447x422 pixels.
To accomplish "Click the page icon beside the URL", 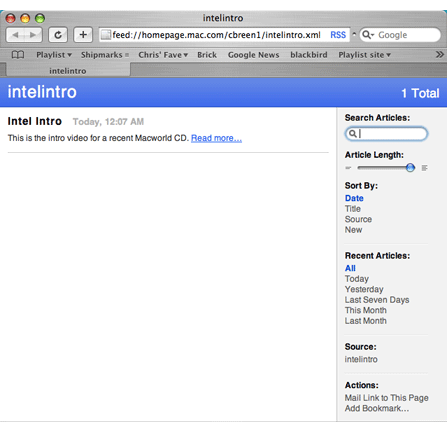I will point(106,35).
